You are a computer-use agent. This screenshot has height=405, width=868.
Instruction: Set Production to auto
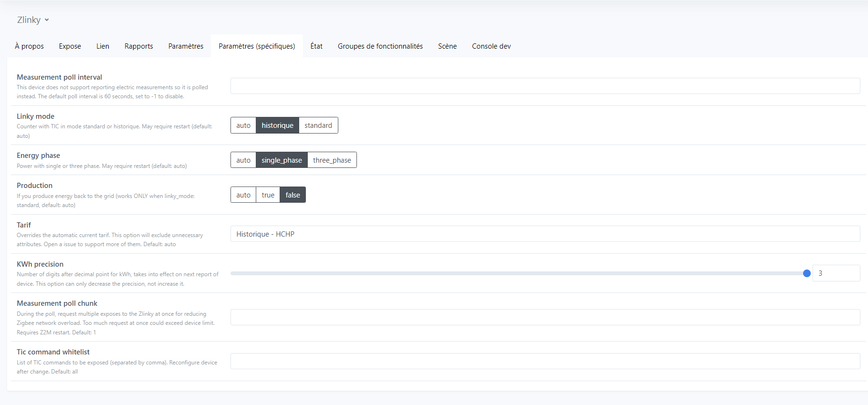click(243, 195)
